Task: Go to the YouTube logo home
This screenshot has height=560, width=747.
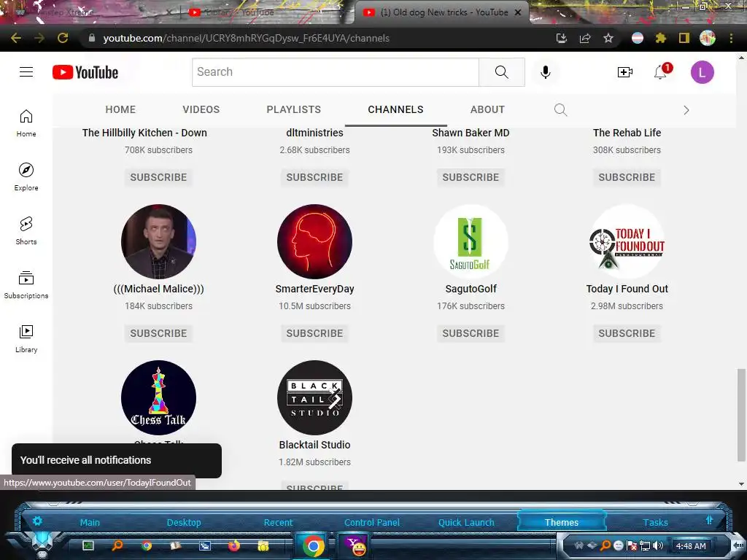Action: [x=85, y=72]
